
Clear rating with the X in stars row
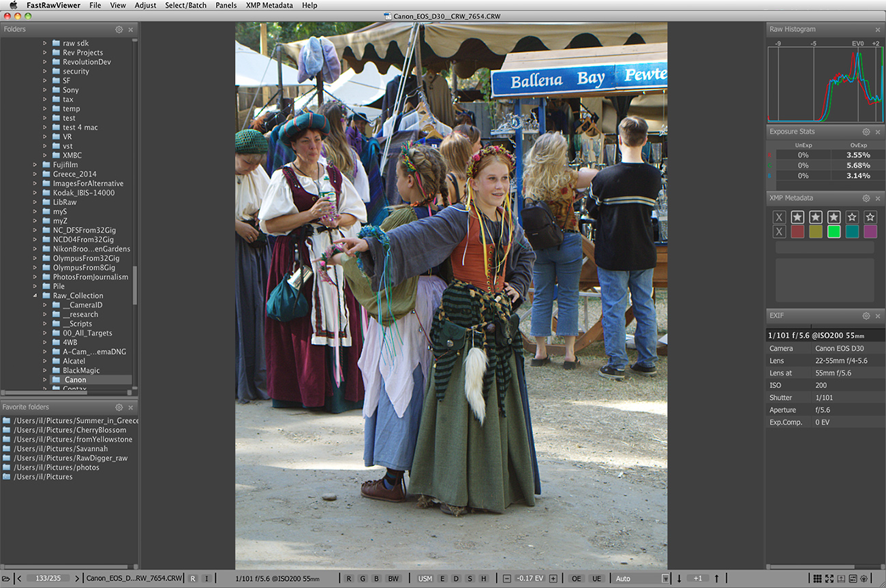click(780, 217)
